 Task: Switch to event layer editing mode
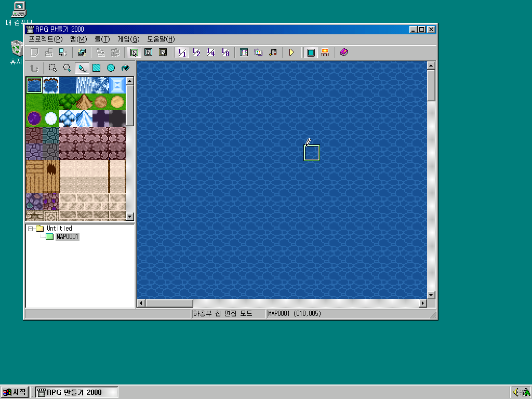(x=163, y=52)
